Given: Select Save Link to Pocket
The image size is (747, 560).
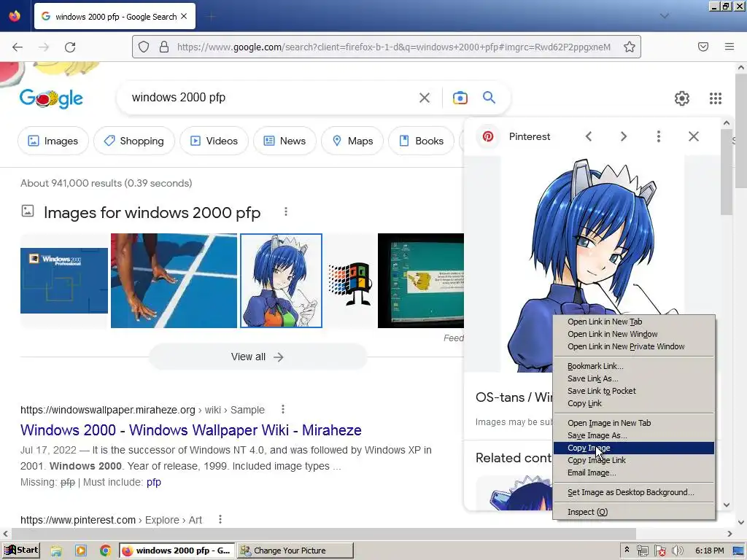Looking at the screenshot, I should pos(634,391).
